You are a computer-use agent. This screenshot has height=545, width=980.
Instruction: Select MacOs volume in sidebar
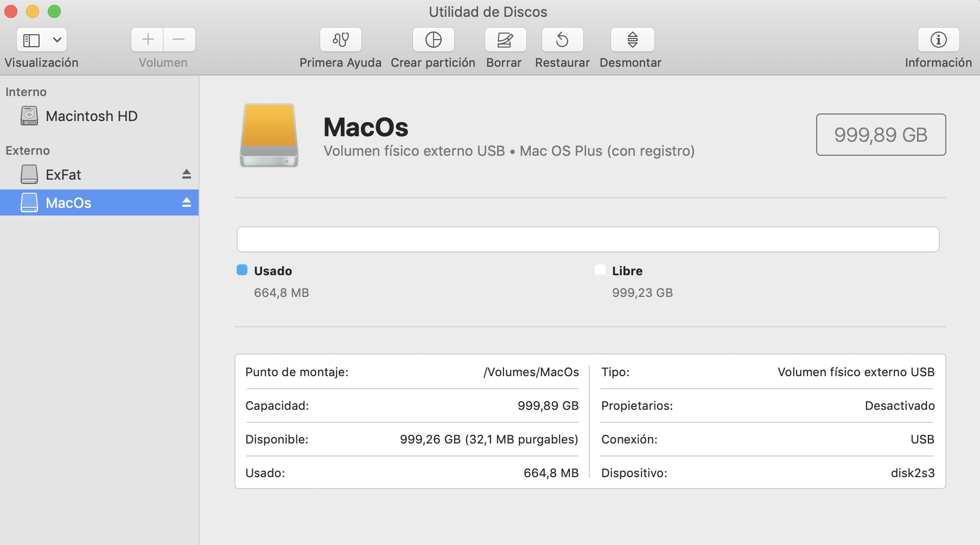(68, 203)
